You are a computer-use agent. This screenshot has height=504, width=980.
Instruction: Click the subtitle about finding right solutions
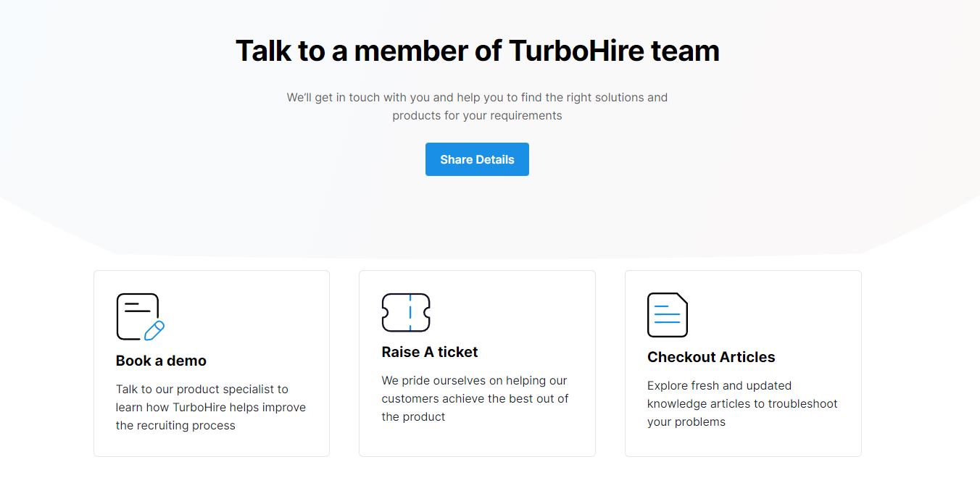tap(477, 106)
